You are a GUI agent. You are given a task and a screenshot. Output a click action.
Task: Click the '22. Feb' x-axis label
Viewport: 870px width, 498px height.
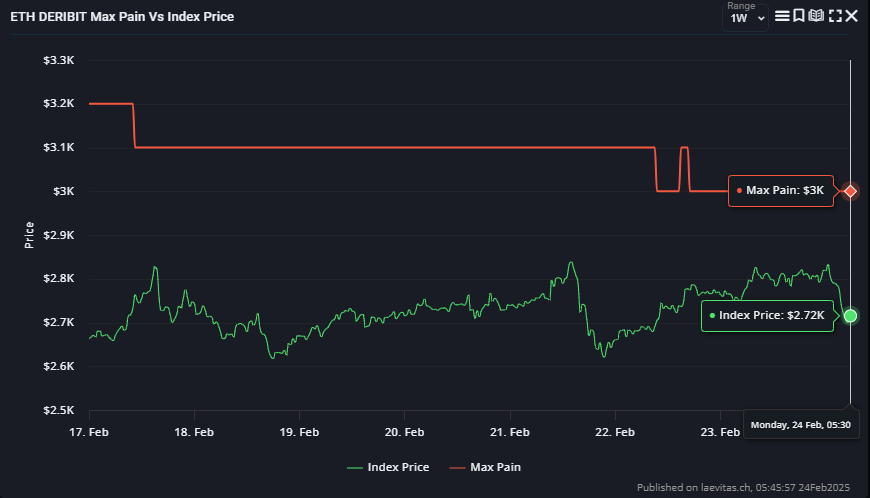pyautogui.click(x=615, y=433)
